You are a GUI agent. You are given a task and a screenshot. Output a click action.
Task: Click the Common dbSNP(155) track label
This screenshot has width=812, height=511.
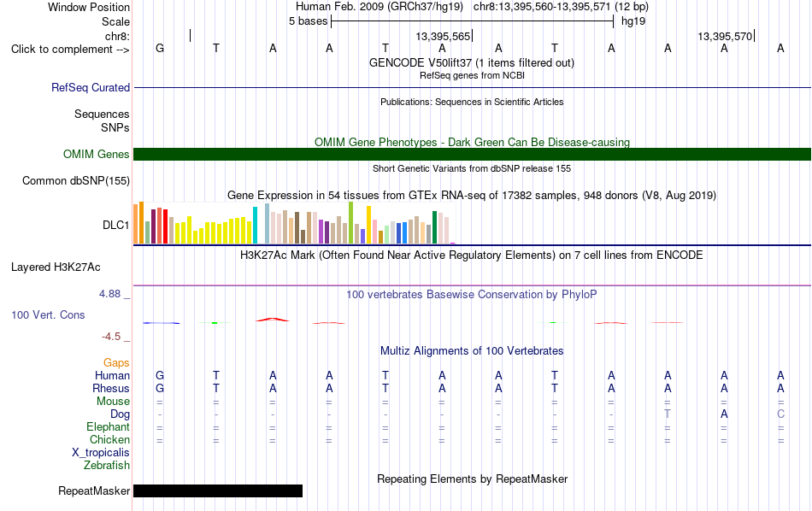pyautogui.click(x=76, y=180)
